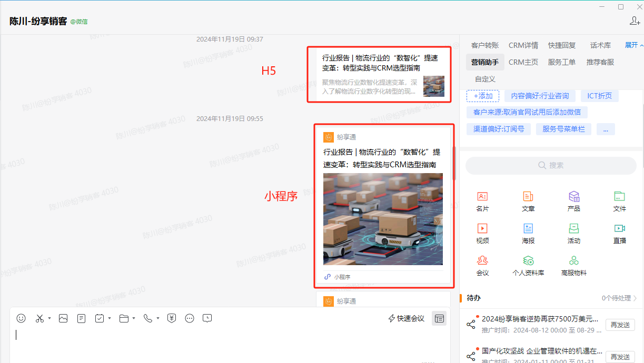The width and height of the screenshot is (644, 363).
Task: Focus the 搜索 search field
Action: (551, 165)
